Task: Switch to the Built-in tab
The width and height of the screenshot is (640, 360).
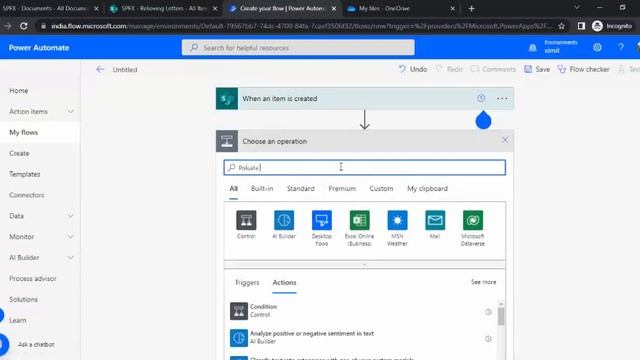Action: point(262,189)
